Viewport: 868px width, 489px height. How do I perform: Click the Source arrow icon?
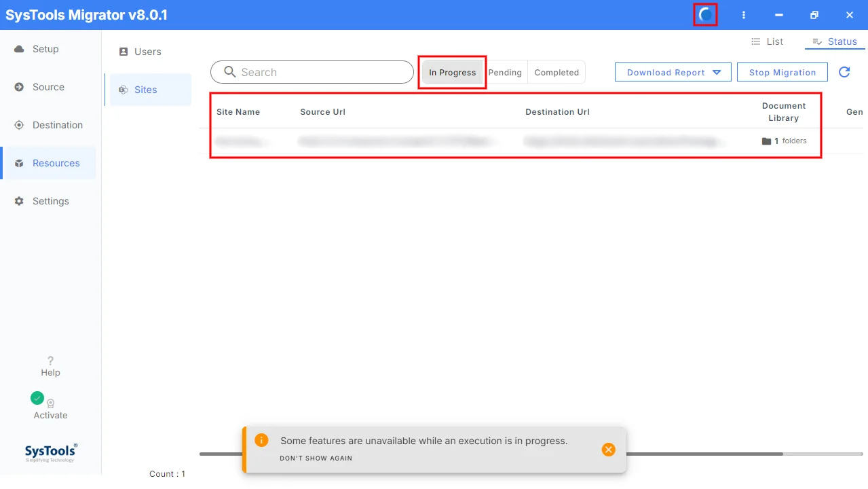(19, 87)
